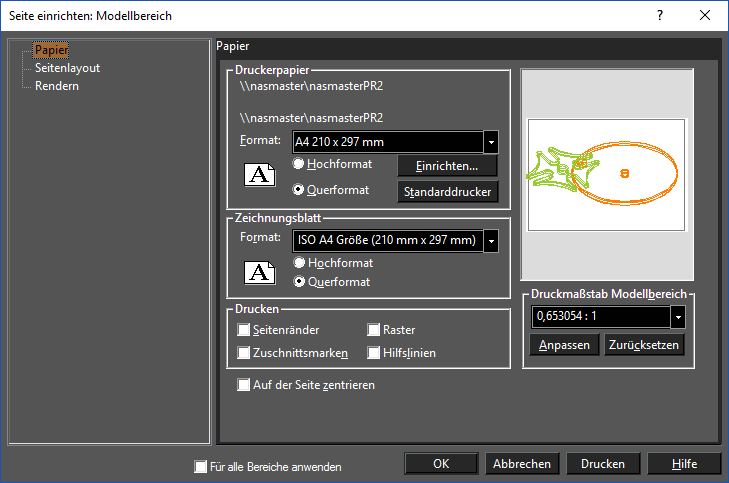This screenshot has height=483, width=729.
Task: Click the Einrichten... button
Action: pyautogui.click(x=447, y=166)
